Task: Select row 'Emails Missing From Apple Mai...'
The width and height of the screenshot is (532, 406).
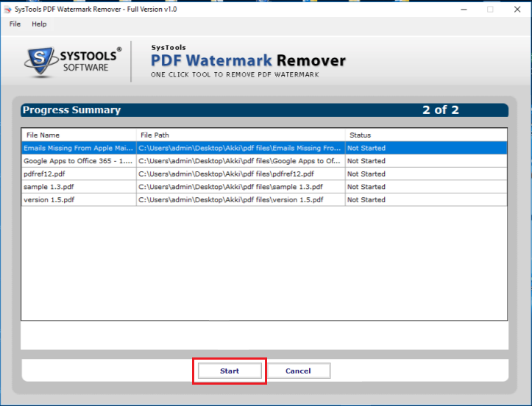Action: pyautogui.click(x=265, y=148)
